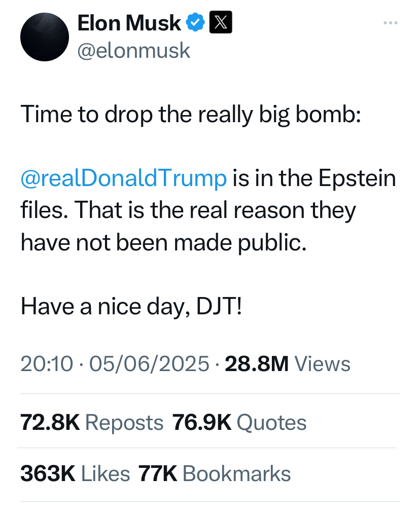Click the 05/06/2025 post date
Screen dimensions: 420x512
pos(149,364)
